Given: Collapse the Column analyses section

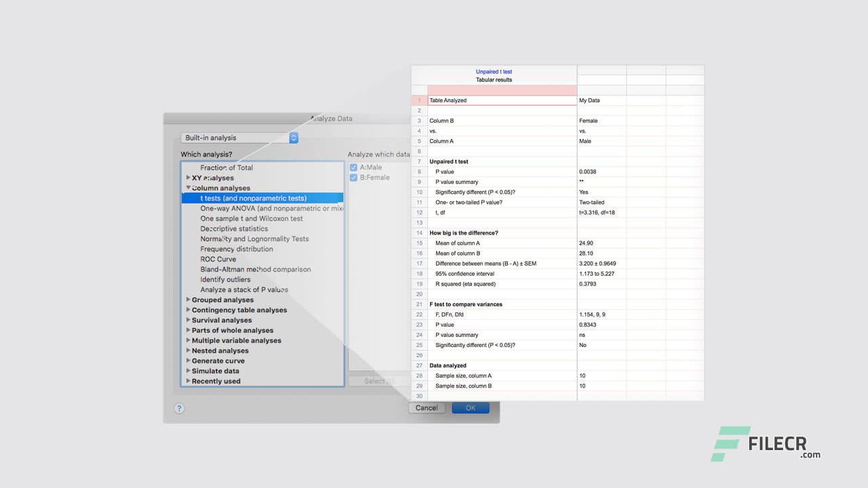Looking at the screenshot, I should 189,188.
